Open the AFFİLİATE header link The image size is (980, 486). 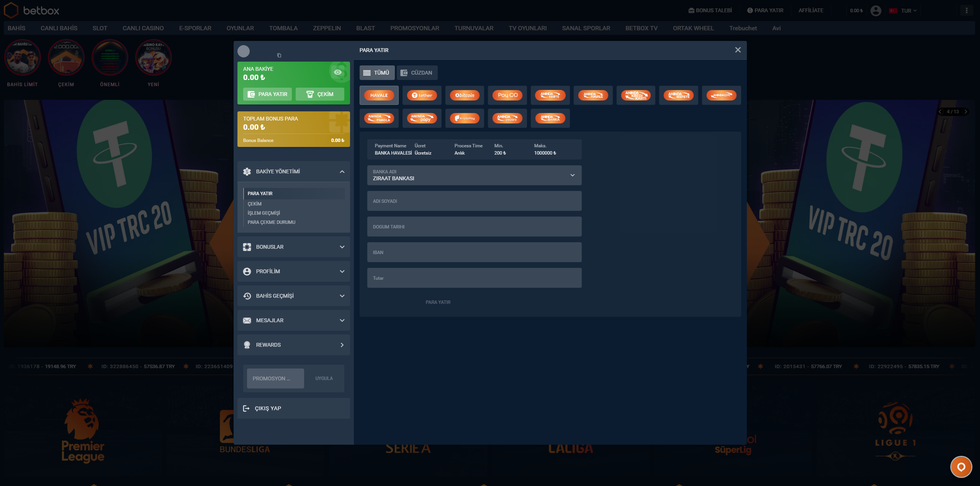pos(811,10)
